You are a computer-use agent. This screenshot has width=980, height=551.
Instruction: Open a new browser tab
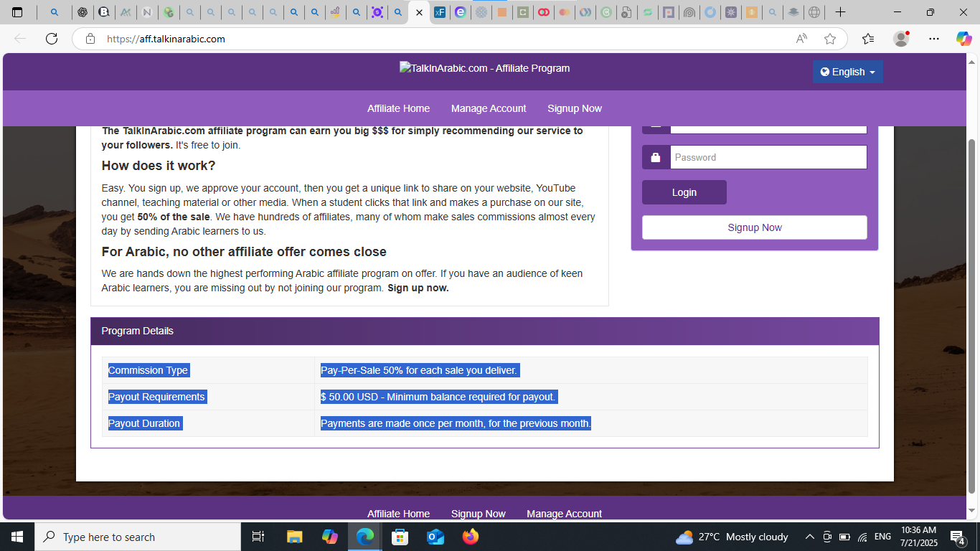pos(841,12)
